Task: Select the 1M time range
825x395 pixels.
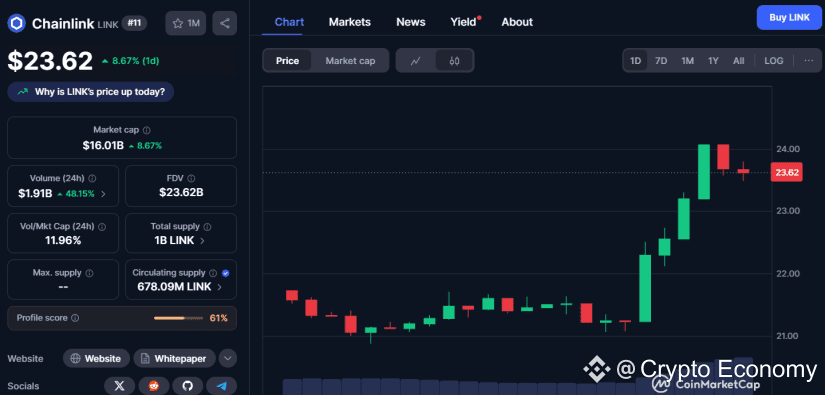Action: coord(687,60)
